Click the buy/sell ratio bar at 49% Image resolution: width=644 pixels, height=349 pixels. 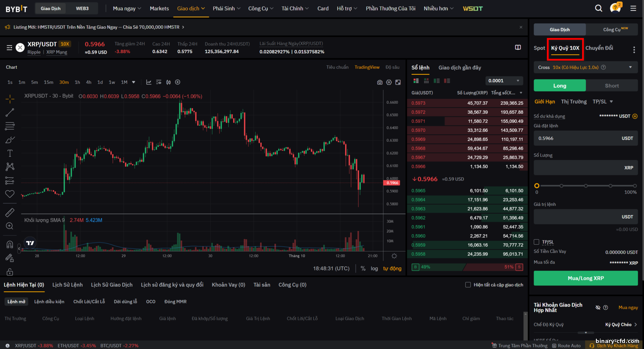(467, 267)
